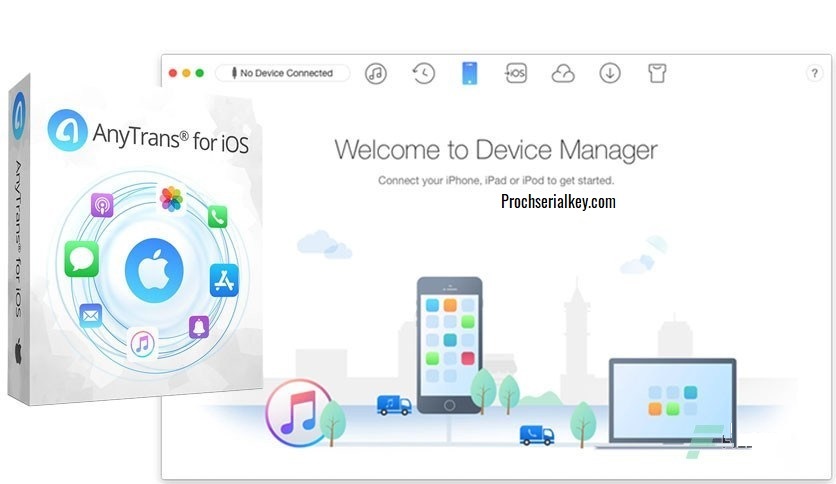Screen dimensions: 836x484
Task: Click the help question mark icon
Action: [x=814, y=73]
